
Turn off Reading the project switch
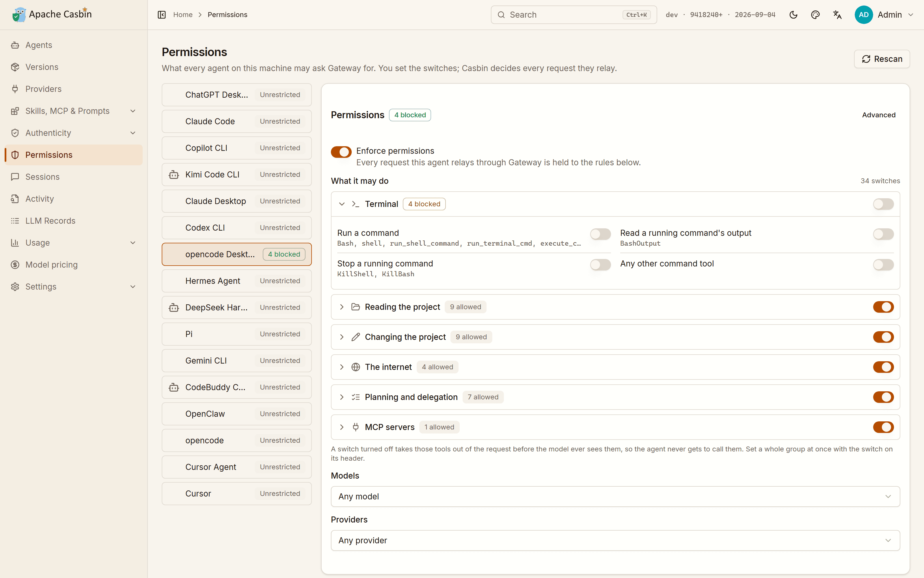(x=883, y=307)
